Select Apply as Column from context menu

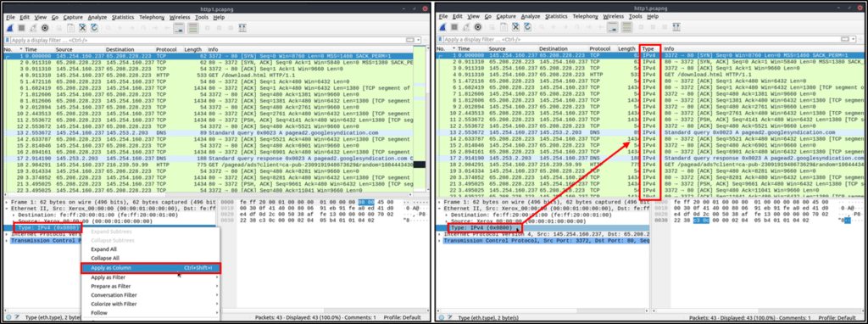[x=150, y=268]
